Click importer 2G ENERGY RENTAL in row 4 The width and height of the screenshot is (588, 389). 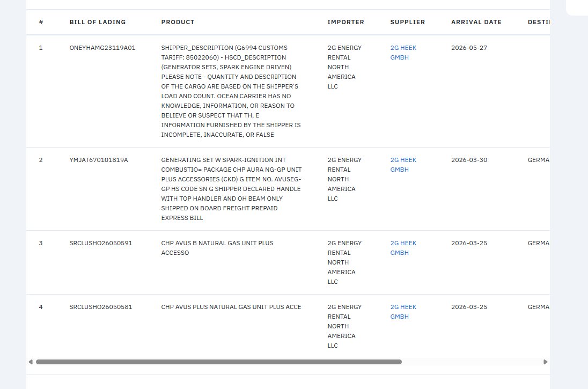coord(344,326)
